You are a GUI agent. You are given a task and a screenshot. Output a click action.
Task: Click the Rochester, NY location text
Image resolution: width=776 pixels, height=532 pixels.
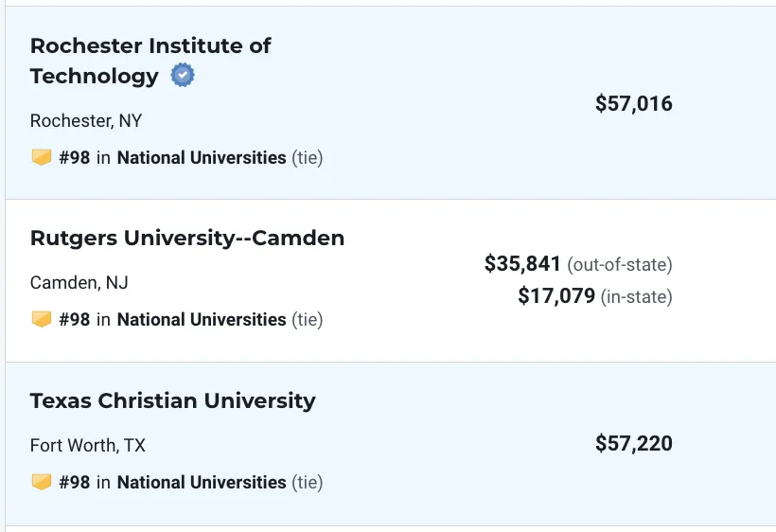coord(86,121)
